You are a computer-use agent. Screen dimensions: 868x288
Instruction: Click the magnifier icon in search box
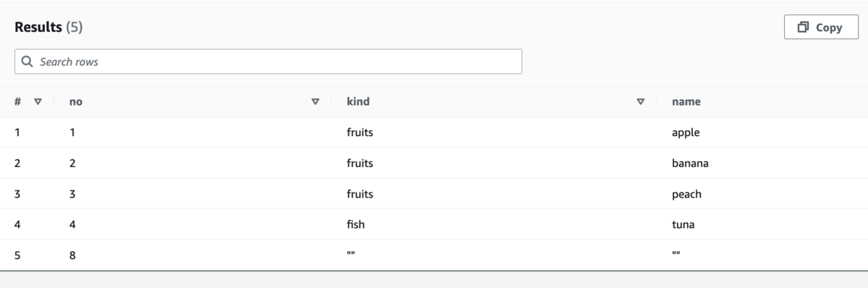coord(27,62)
